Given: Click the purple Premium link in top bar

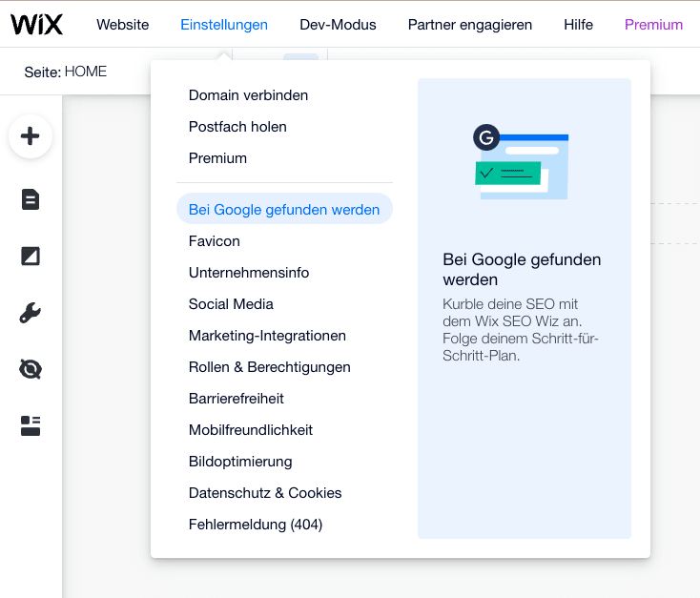Looking at the screenshot, I should (653, 25).
